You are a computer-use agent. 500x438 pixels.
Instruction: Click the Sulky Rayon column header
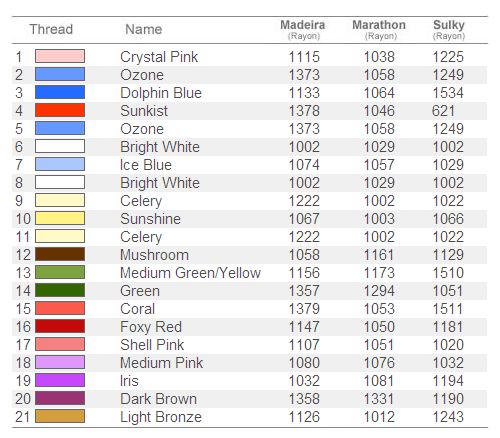(x=449, y=30)
